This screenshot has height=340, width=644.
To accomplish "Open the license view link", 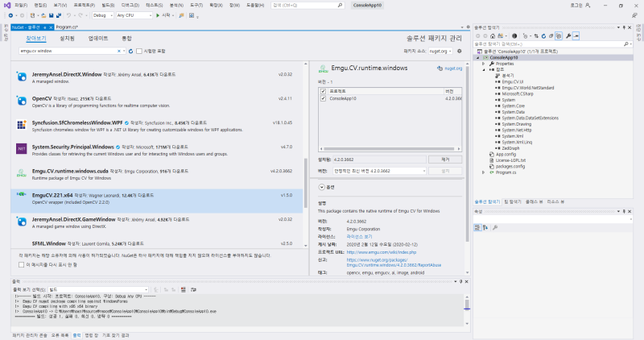I will tap(359, 237).
